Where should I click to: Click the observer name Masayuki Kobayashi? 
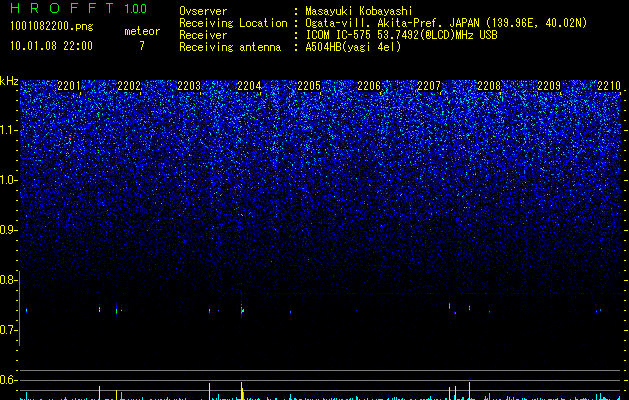359,11
